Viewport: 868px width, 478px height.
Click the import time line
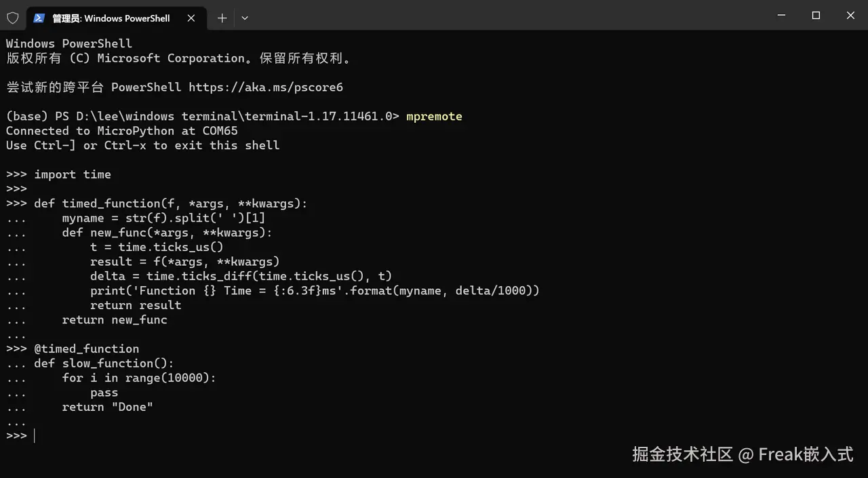(58, 174)
